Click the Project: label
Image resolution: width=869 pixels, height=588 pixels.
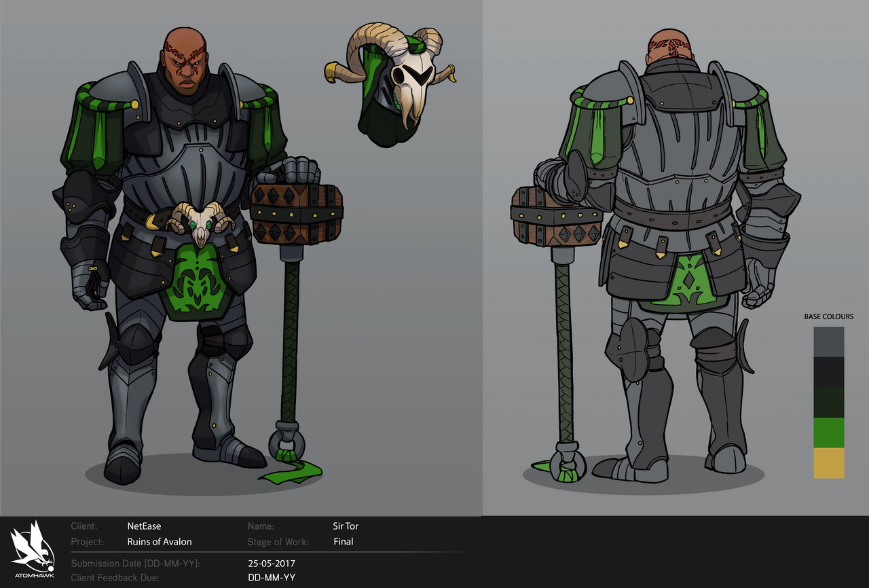[x=88, y=542]
